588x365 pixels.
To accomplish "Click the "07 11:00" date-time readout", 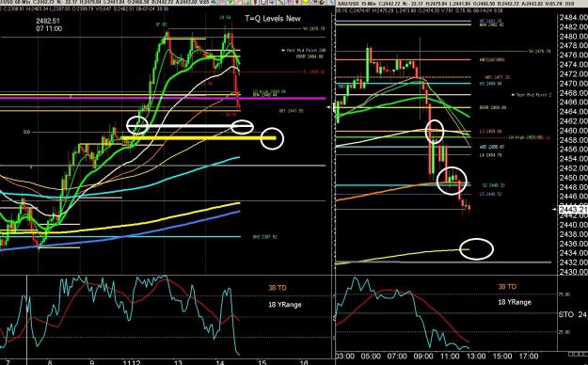I will [x=49, y=29].
